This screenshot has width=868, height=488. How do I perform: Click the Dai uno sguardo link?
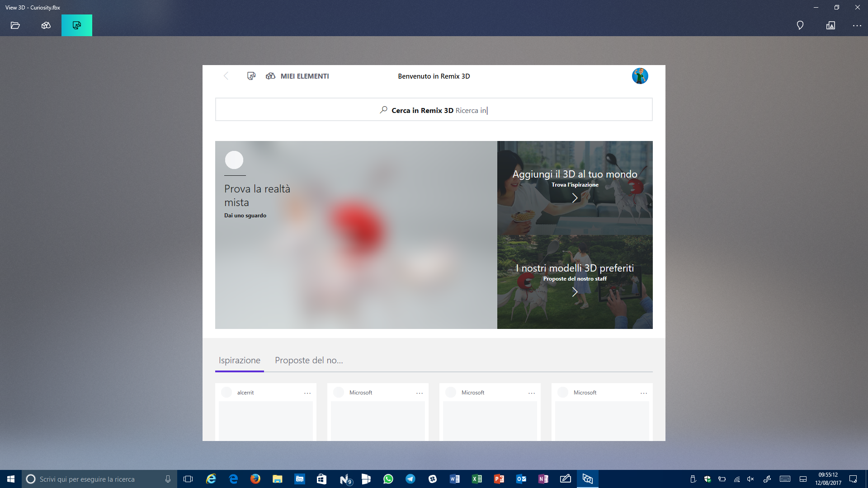(x=245, y=216)
